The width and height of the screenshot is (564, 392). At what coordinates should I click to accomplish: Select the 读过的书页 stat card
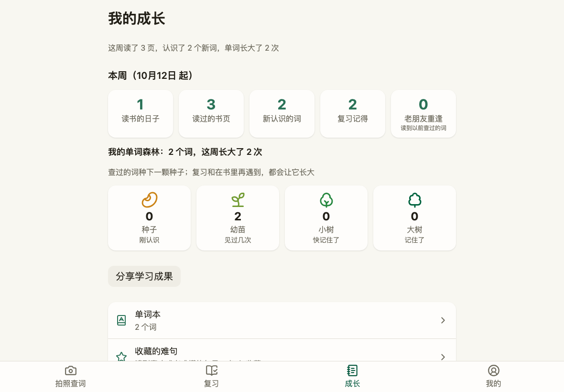pos(211,114)
